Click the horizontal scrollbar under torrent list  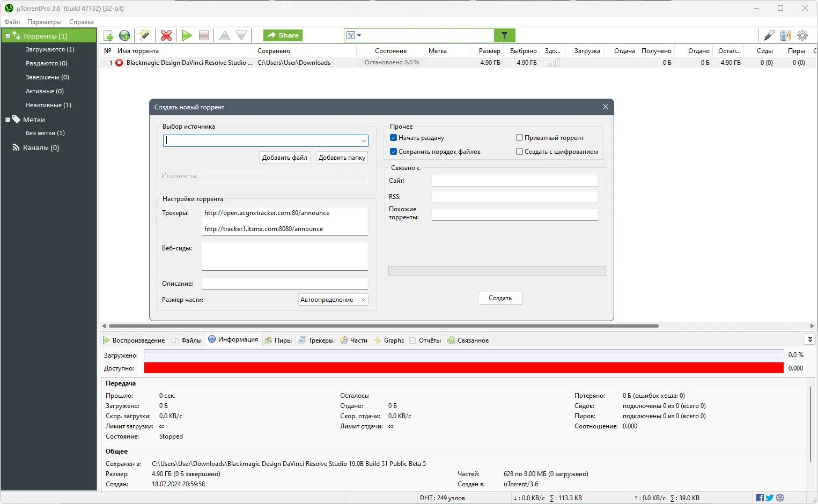(x=383, y=326)
